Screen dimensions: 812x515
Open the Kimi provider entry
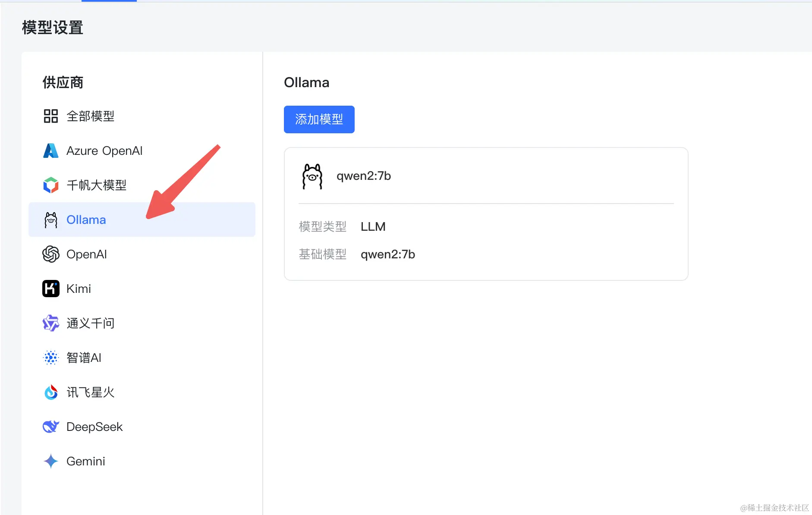pyautogui.click(x=142, y=289)
